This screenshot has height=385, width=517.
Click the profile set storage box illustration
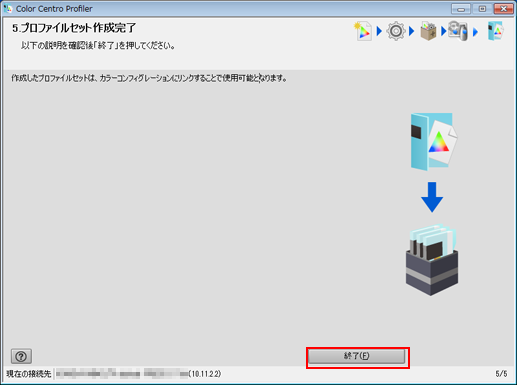(x=432, y=260)
